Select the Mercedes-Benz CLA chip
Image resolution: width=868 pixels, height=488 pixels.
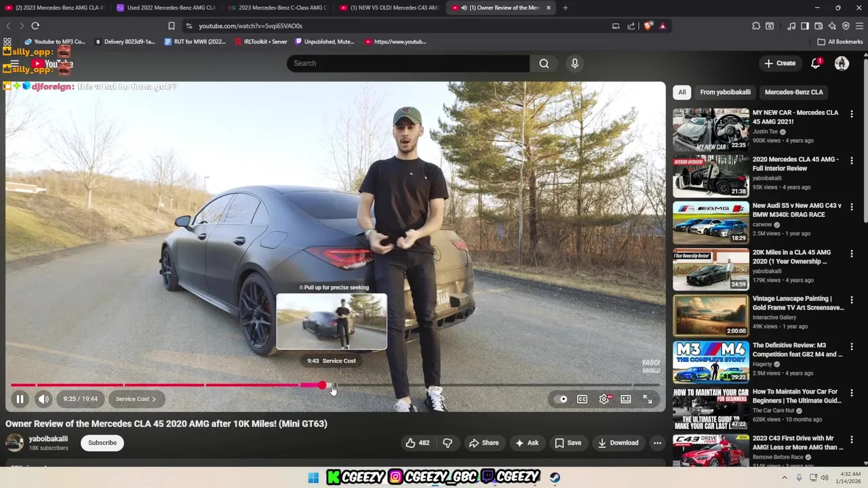pyautogui.click(x=793, y=92)
